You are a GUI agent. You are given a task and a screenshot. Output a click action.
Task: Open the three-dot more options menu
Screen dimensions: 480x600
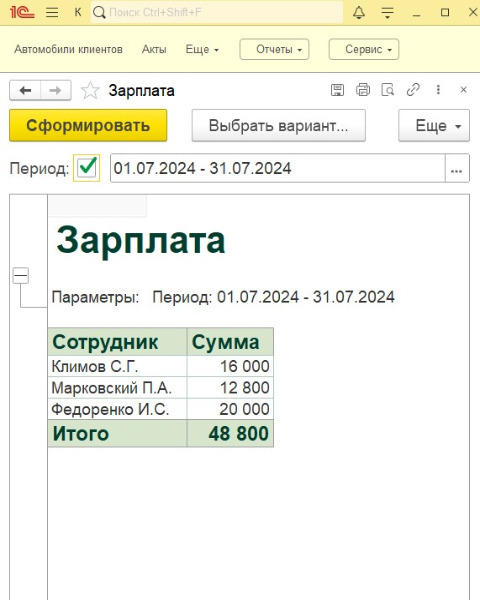pos(438,90)
